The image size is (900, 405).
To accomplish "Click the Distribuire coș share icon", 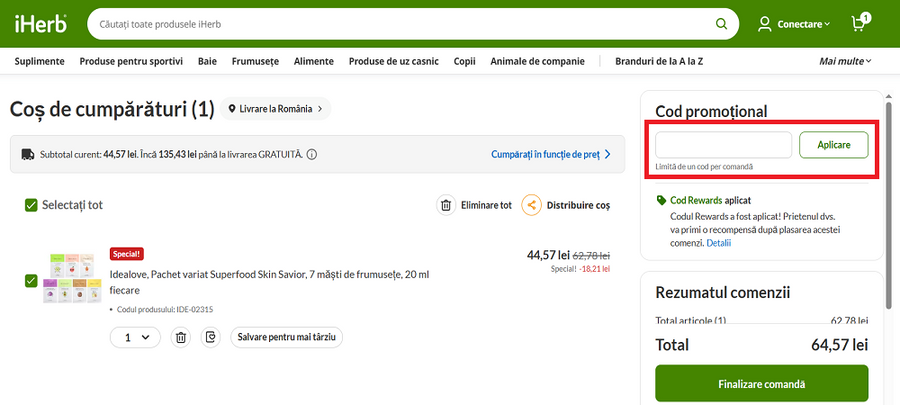I will 531,205.
